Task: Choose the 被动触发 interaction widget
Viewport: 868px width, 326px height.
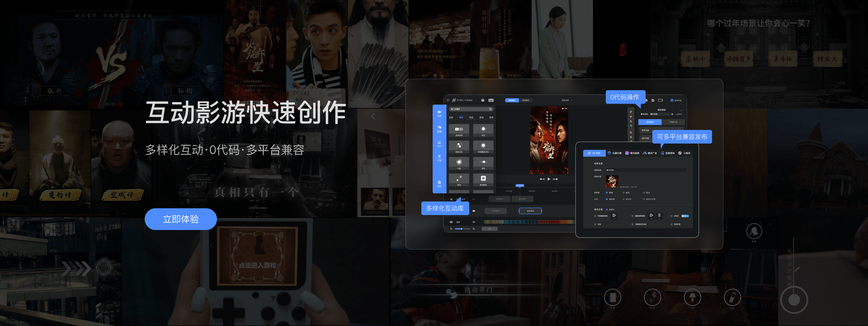Action: pos(483,180)
